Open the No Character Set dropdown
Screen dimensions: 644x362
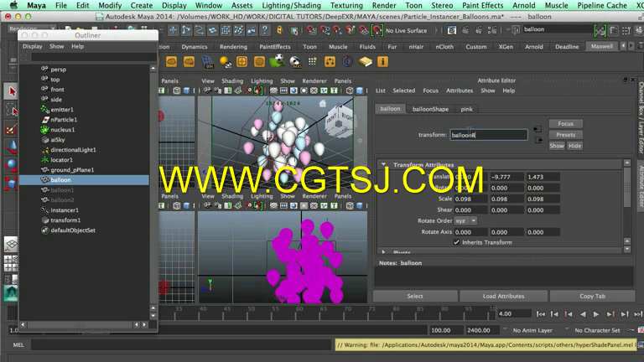(x=594, y=330)
